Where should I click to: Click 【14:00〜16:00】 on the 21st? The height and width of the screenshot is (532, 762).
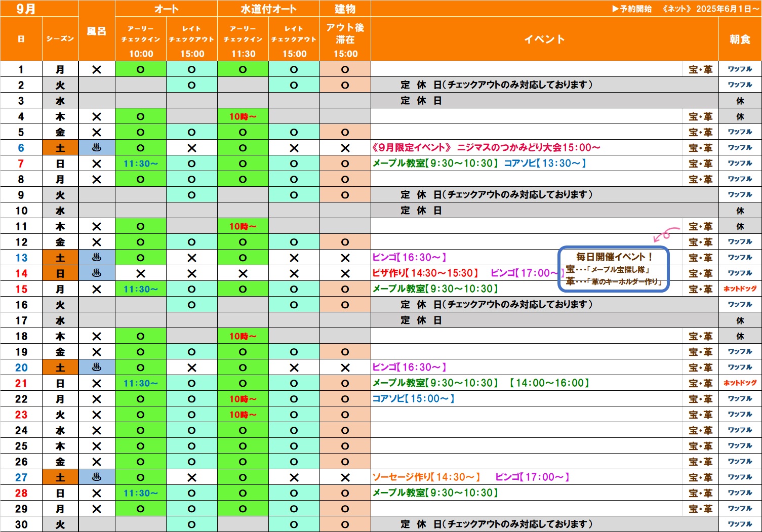pyautogui.click(x=549, y=383)
